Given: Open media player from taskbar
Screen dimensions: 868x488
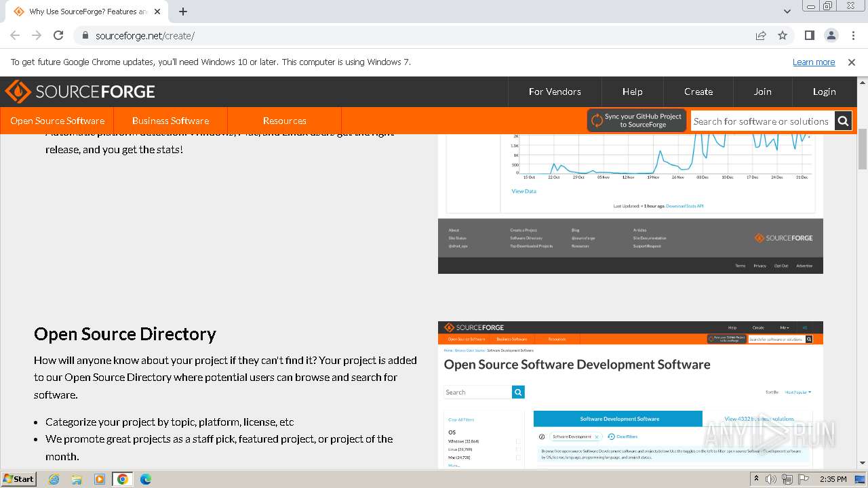Looking at the screenshot, I should click(100, 479).
